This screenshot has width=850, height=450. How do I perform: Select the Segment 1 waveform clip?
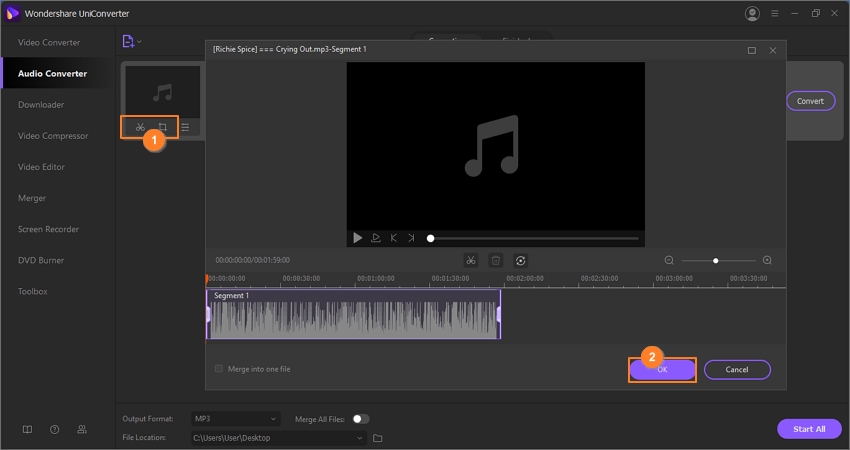353,314
